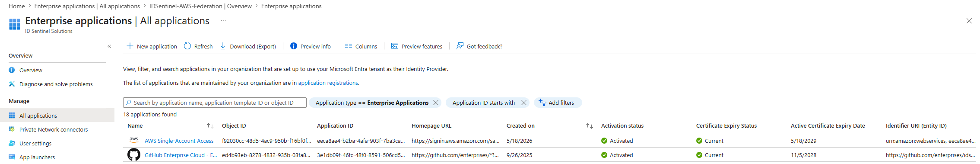Click the Private Network connectors icon
This screenshot has width=980, height=164.
[12, 129]
